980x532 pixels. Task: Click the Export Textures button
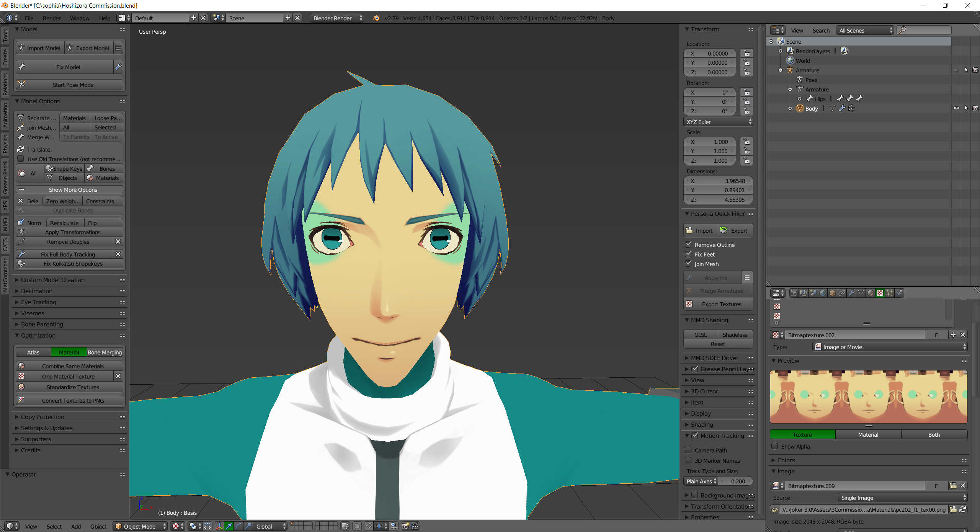click(x=721, y=304)
